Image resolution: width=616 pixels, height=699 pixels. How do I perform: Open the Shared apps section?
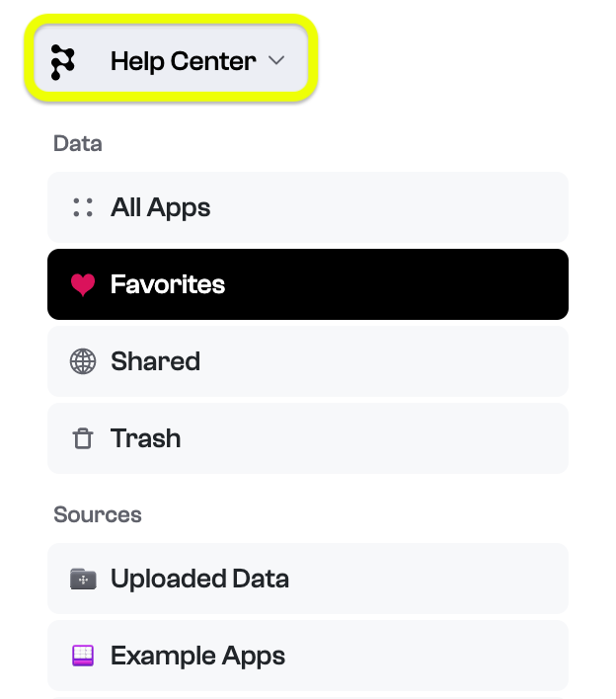tap(308, 361)
